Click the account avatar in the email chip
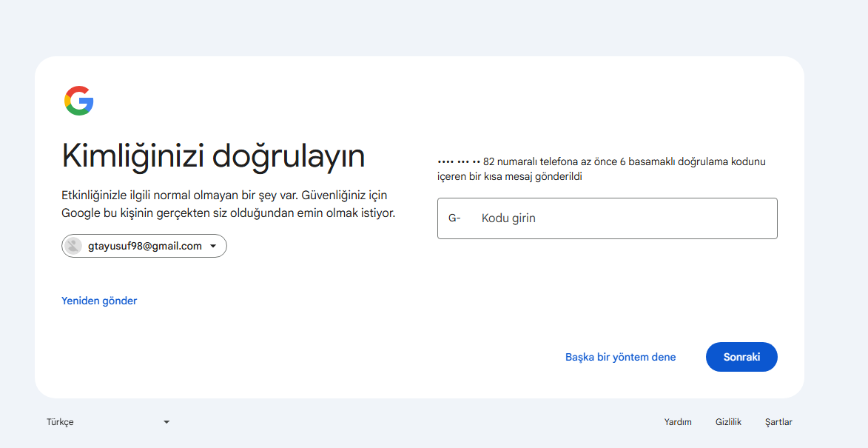The height and width of the screenshot is (448, 868). point(73,246)
